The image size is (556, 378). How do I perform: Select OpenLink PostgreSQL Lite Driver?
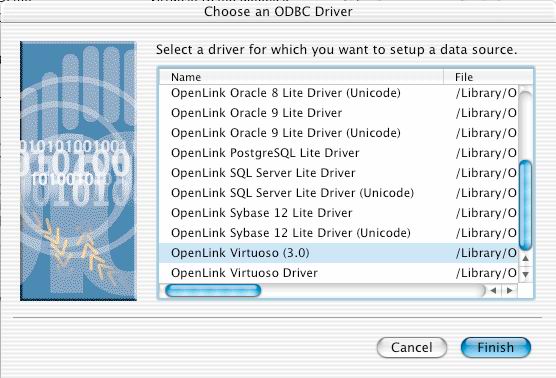339,153
